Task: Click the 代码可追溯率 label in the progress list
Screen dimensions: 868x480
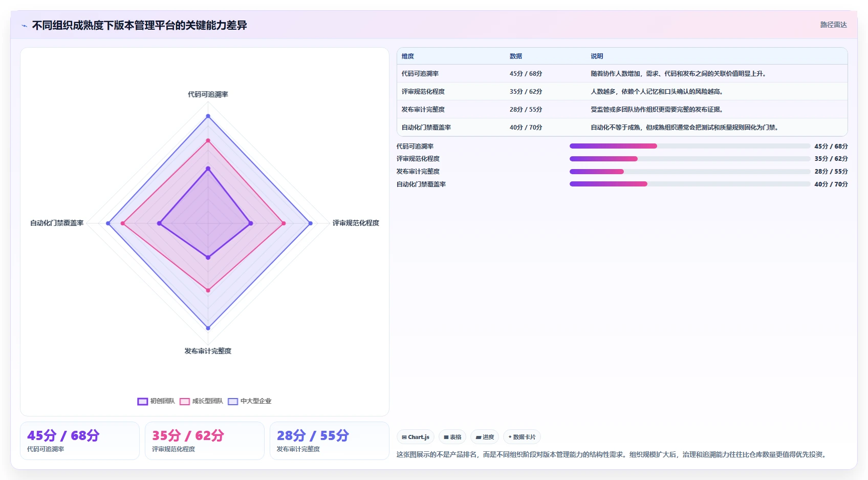Action: pyautogui.click(x=415, y=147)
